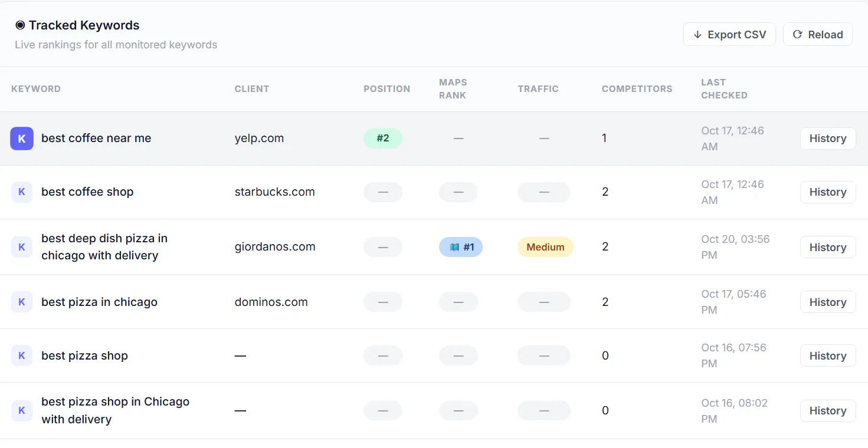
Task: Click the Oct 20, 03:56 PM timestamp
Action: (x=735, y=247)
